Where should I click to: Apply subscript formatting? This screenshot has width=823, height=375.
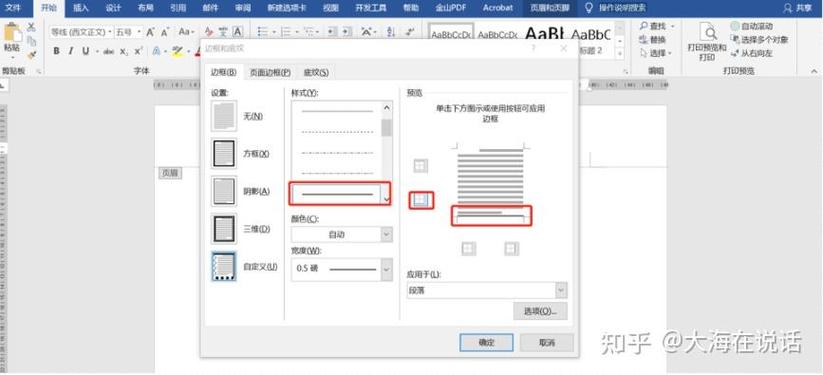pyautogui.click(x=123, y=51)
